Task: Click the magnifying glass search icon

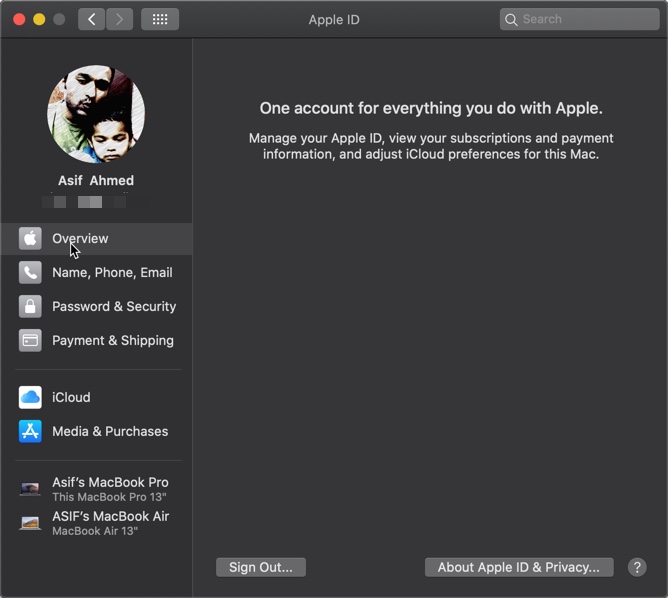Action: click(511, 20)
